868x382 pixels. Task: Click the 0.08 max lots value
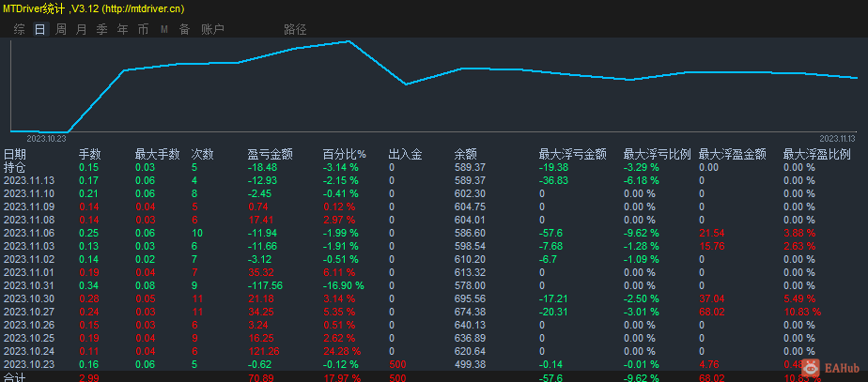click(x=145, y=285)
